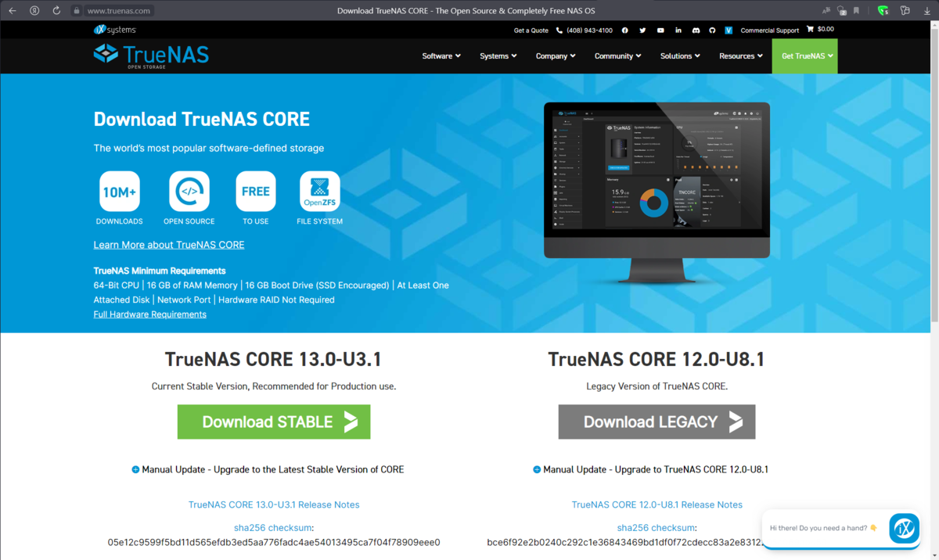Expand the Solutions menu
The height and width of the screenshot is (560, 939).
pos(680,56)
